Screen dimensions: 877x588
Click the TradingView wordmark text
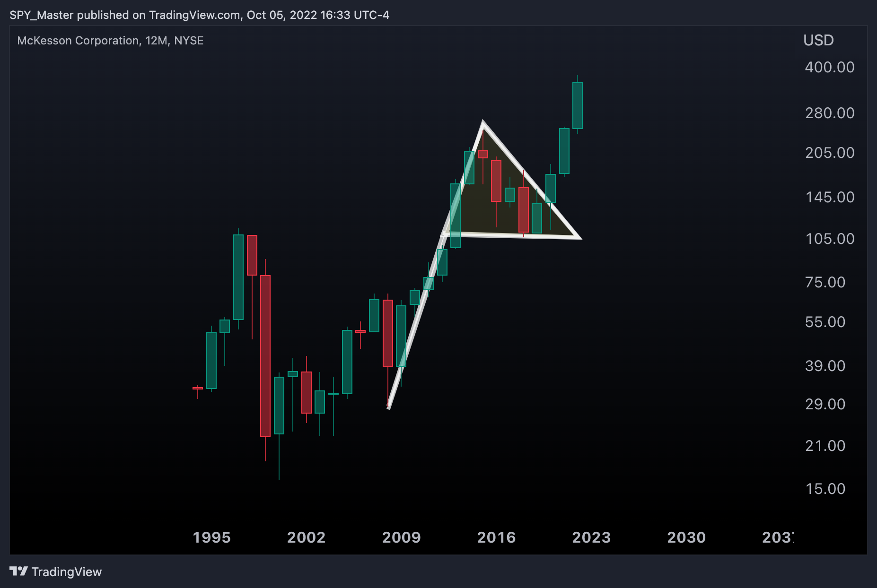click(x=67, y=572)
